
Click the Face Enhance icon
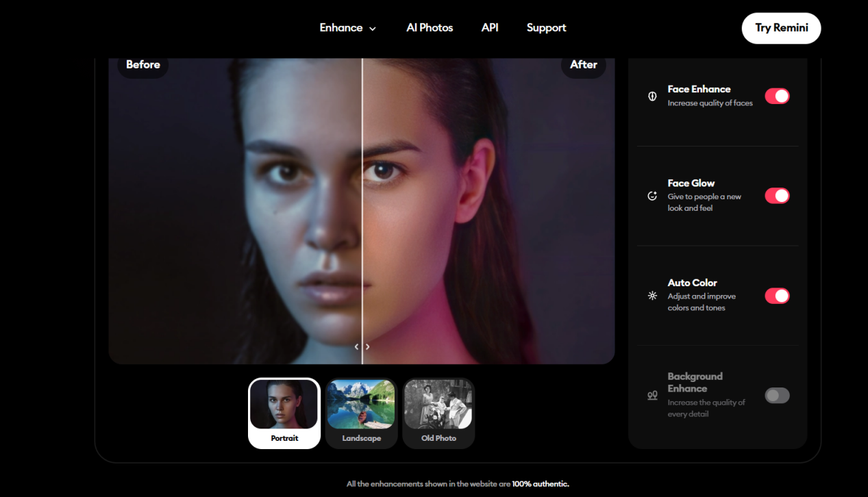(x=652, y=97)
